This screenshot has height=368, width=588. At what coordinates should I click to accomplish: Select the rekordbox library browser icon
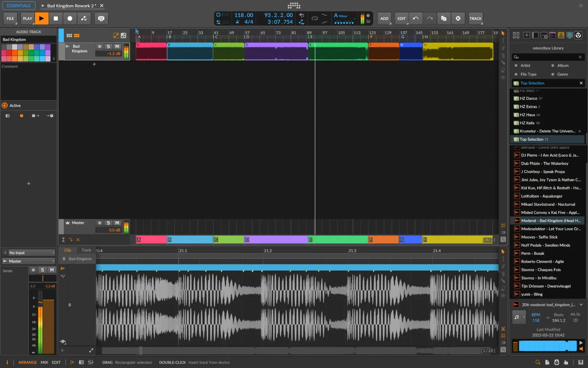[578, 35]
